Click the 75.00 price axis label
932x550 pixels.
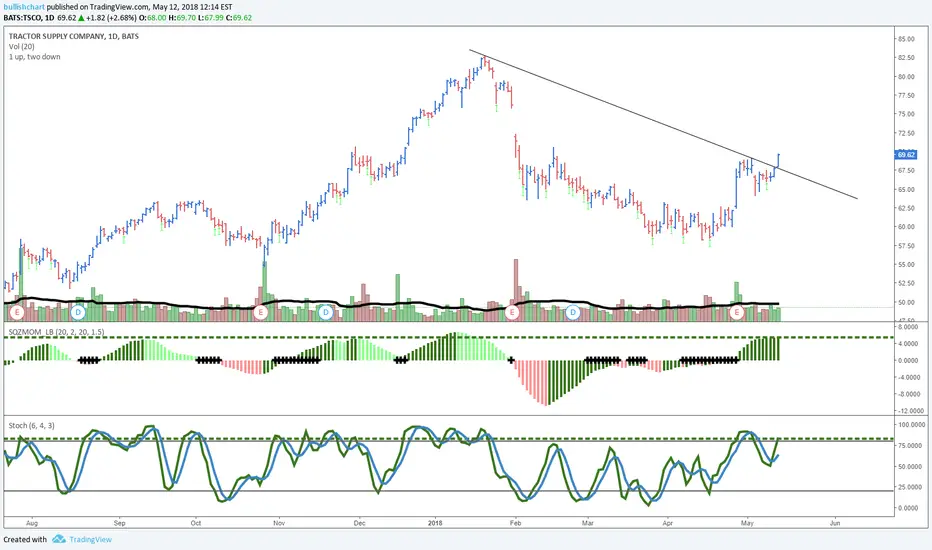click(x=906, y=114)
